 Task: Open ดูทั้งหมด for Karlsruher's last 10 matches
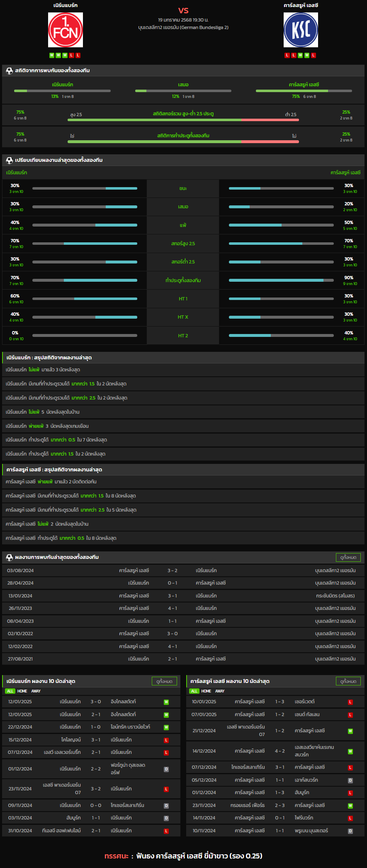point(348,681)
